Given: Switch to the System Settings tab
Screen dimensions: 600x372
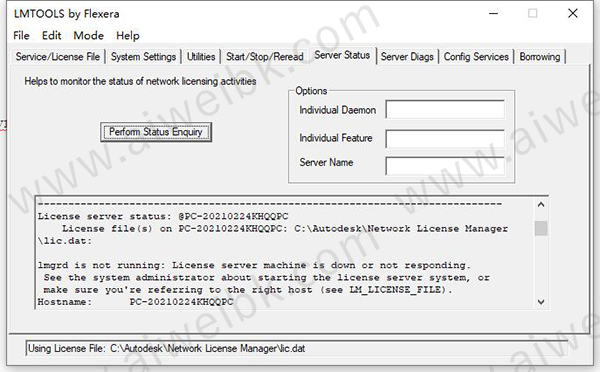Looking at the screenshot, I should click(143, 57).
